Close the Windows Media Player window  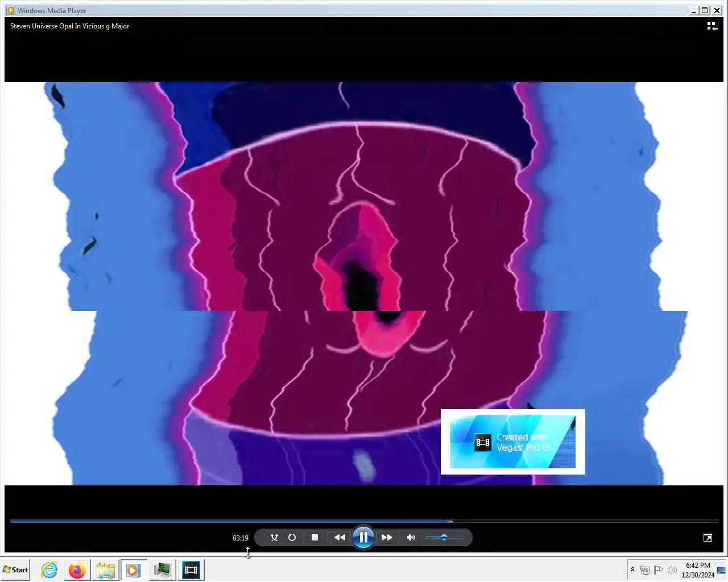[717, 10]
